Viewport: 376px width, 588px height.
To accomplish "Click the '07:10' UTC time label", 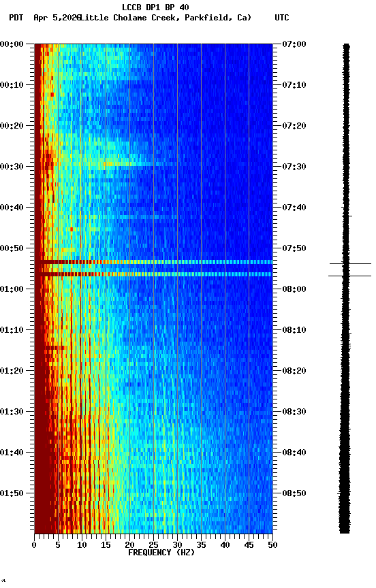I will tap(294, 85).
